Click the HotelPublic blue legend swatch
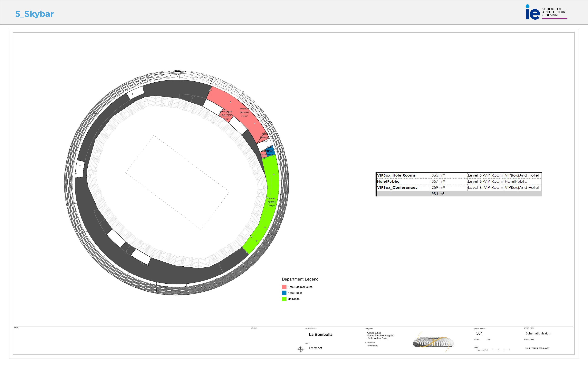 (x=284, y=293)
